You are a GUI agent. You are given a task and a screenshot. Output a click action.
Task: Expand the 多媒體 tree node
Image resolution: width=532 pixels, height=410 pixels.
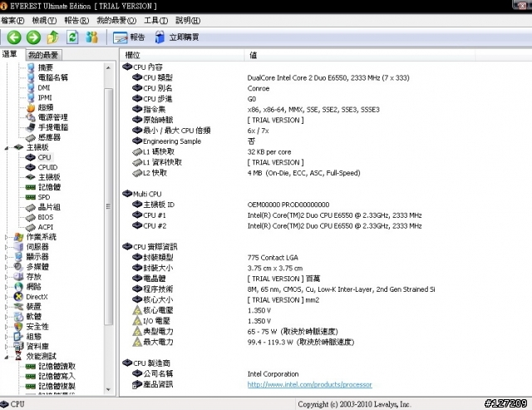tap(7, 267)
